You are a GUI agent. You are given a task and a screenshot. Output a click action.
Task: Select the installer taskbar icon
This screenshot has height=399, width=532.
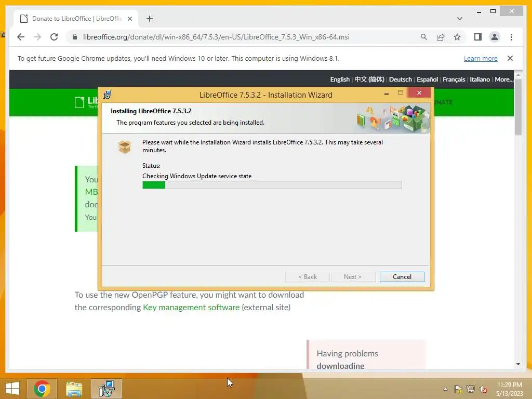coord(107,389)
